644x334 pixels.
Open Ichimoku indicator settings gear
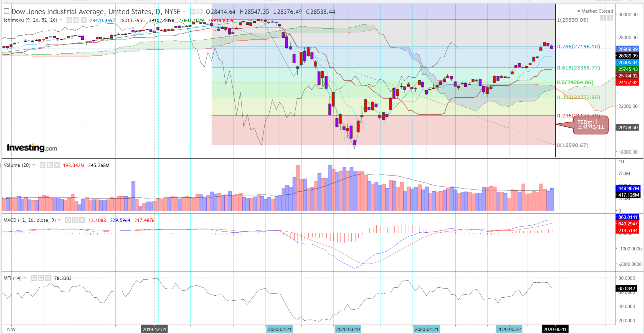[76, 20]
